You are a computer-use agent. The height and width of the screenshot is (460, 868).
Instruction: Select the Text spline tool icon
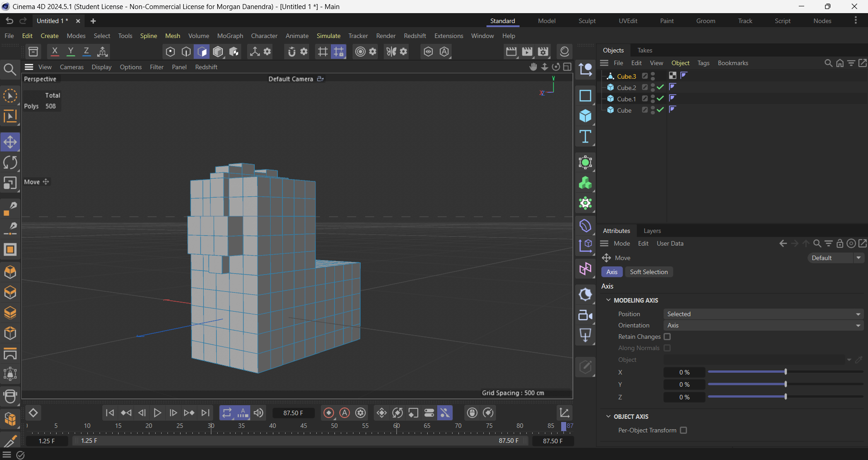[x=585, y=137]
